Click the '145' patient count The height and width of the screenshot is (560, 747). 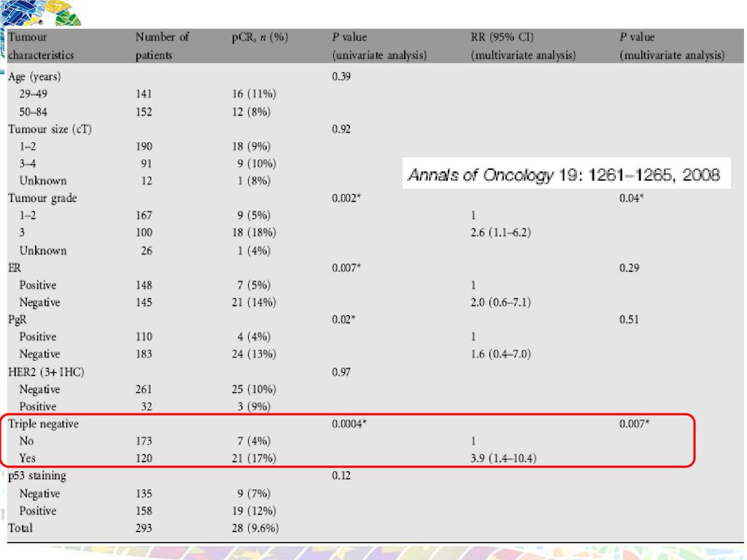144,302
